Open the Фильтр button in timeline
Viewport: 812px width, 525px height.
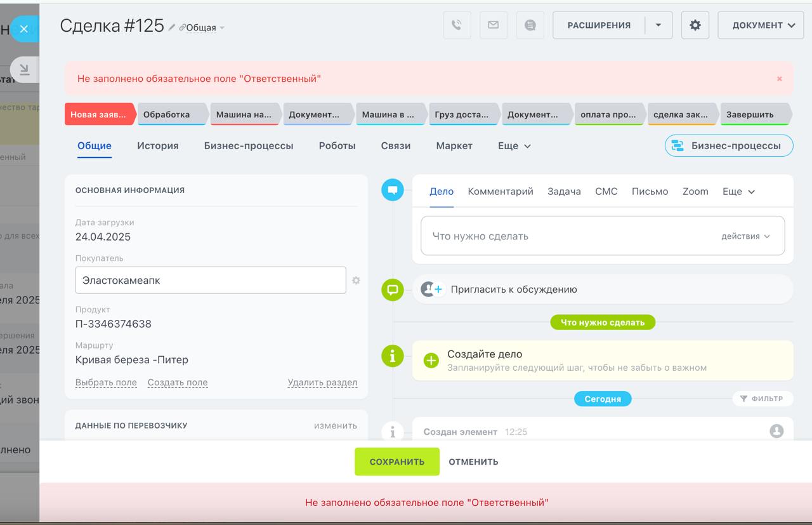pyautogui.click(x=763, y=399)
